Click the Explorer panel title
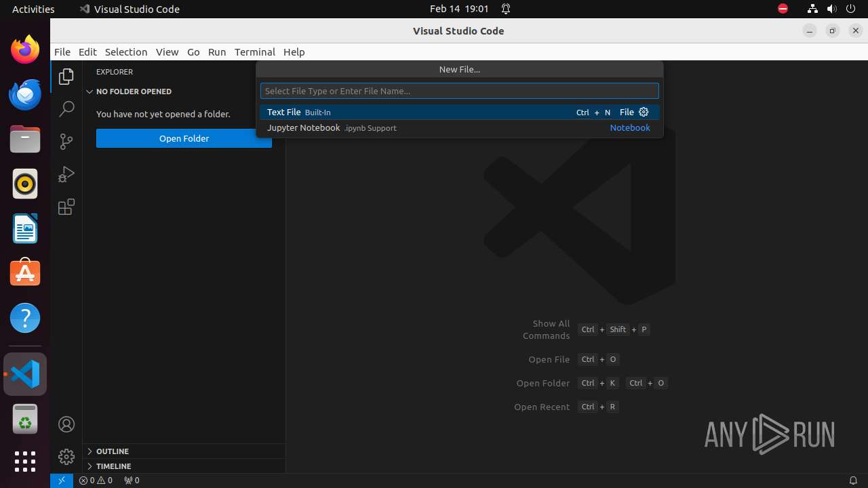Screen dimensions: 868x488 tap(115, 72)
